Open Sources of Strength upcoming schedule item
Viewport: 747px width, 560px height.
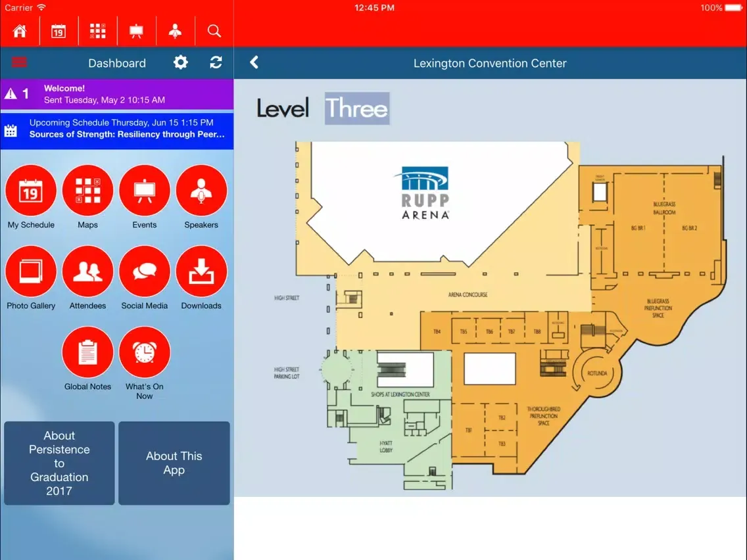tap(117, 131)
